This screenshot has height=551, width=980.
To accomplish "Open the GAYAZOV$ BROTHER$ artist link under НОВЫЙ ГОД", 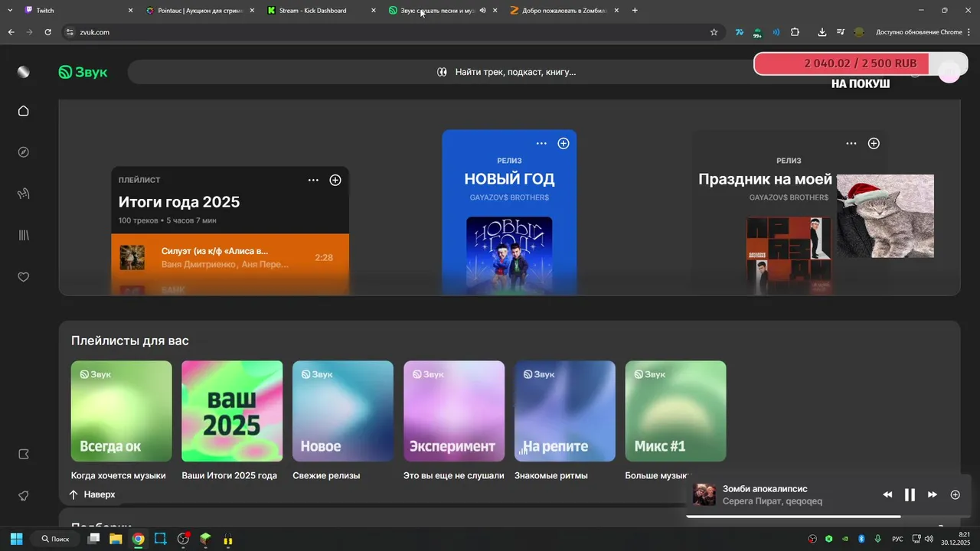I will coord(509,197).
